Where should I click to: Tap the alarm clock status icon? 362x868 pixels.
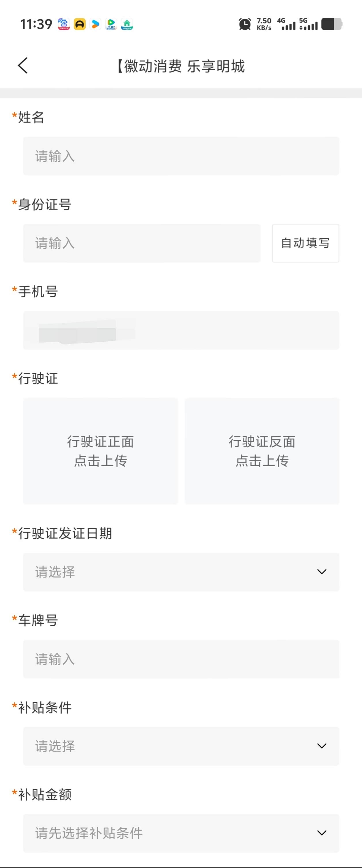(245, 24)
